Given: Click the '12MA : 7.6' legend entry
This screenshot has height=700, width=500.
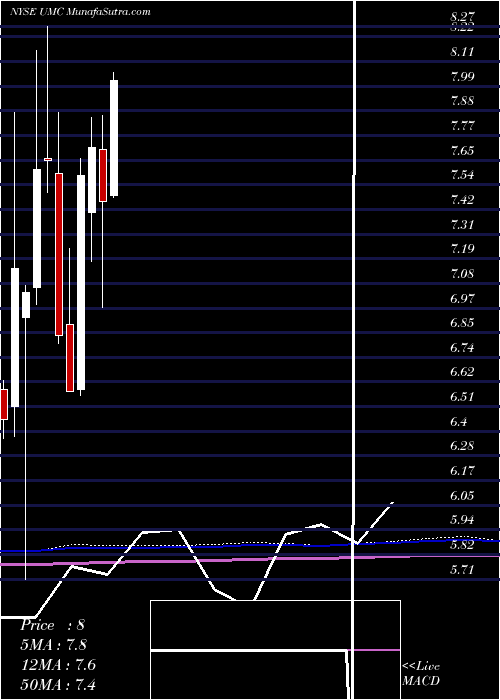Looking at the screenshot, I should [x=58, y=665].
